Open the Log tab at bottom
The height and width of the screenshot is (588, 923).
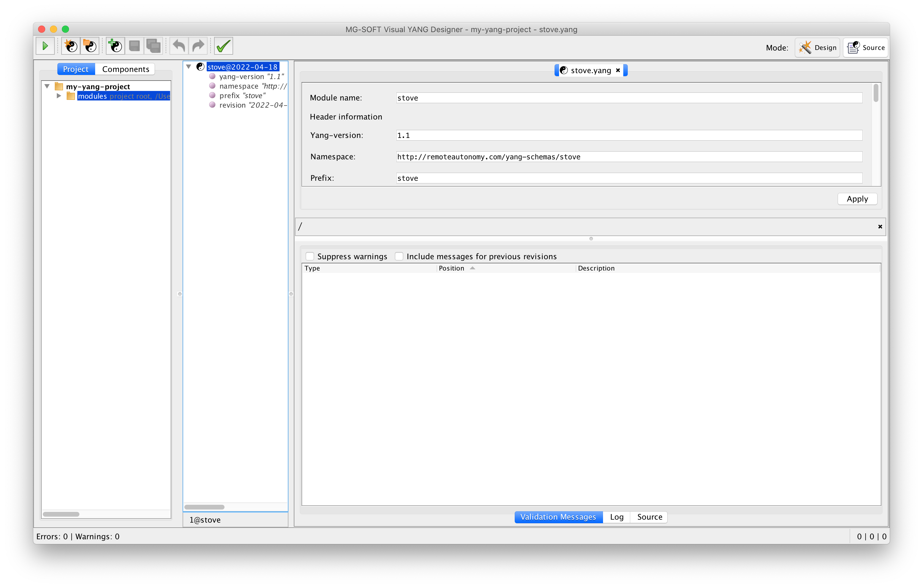pos(616,517)
